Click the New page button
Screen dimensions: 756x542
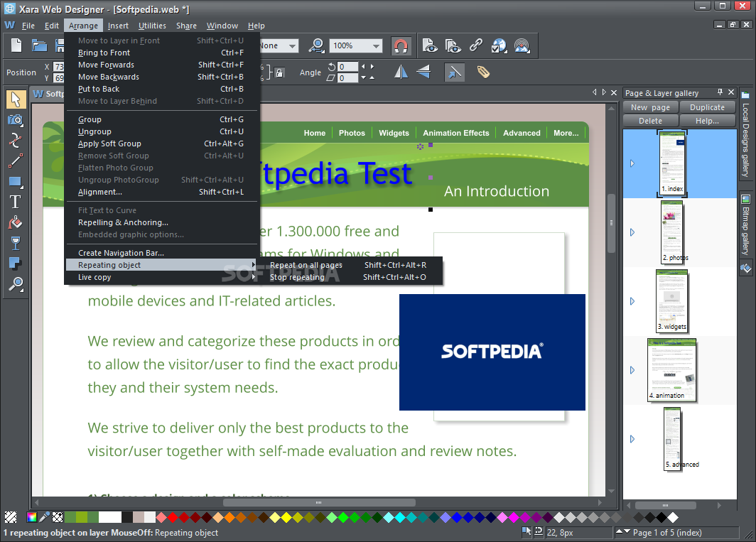pos(650,107)
